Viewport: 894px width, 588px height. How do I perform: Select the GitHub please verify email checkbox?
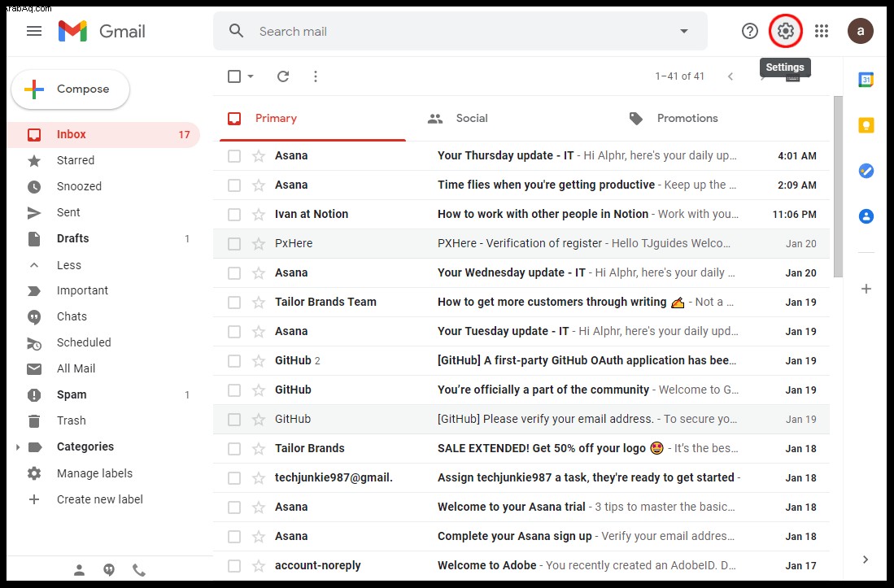(x=233, y=420)
